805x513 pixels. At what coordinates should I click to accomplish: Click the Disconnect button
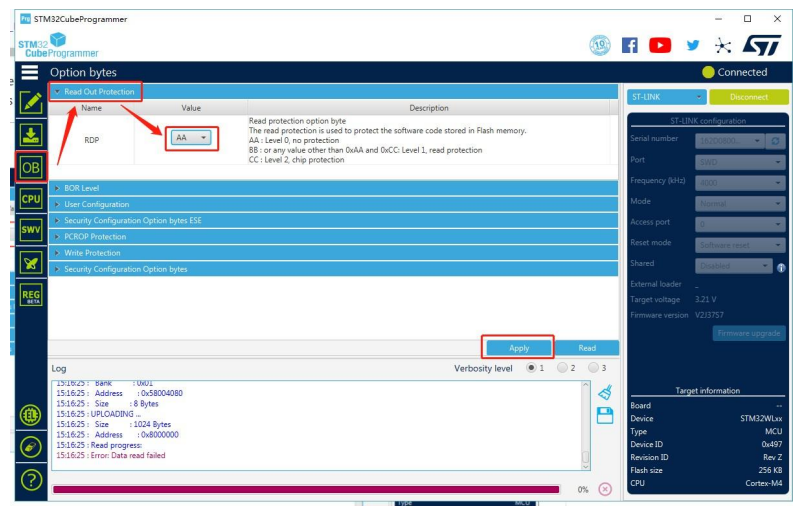(x=748, y=97)
